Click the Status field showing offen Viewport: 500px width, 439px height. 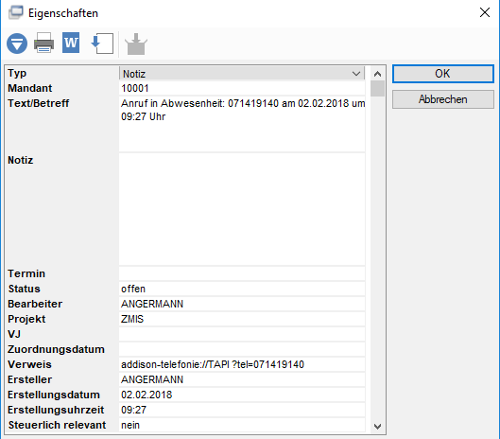click(x=242, y=289)
